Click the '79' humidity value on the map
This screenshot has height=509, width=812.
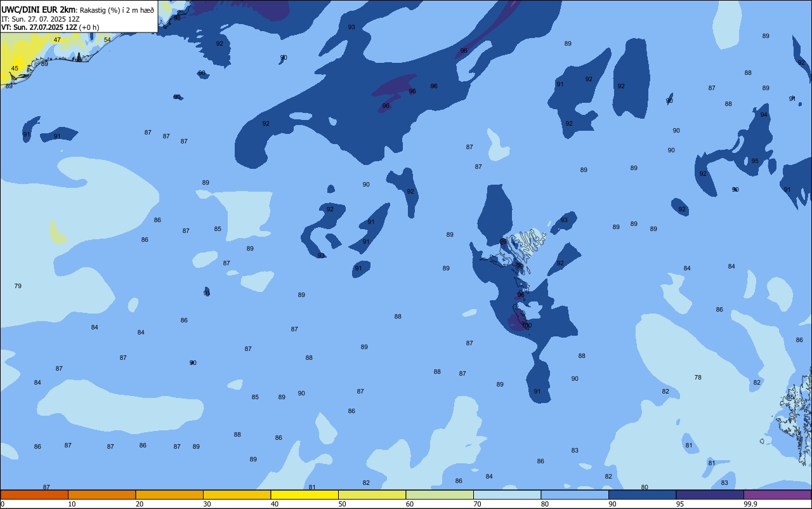18,286
